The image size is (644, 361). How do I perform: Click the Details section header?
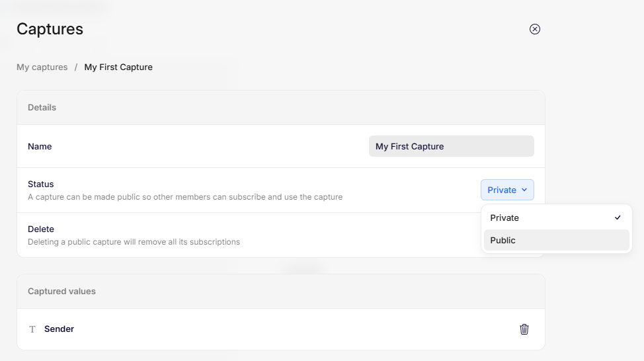[x=42, y=107]
